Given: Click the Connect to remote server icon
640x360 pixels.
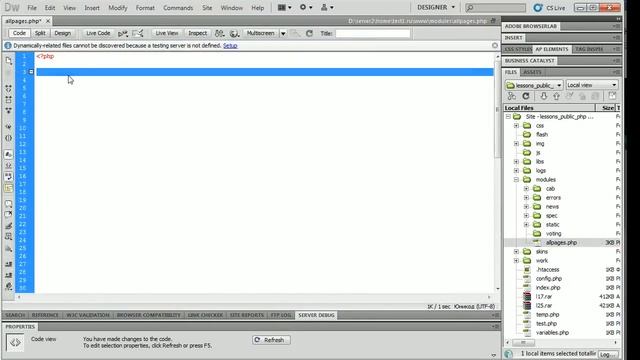Looking at the screenshot, I should (x=512, y=96).
